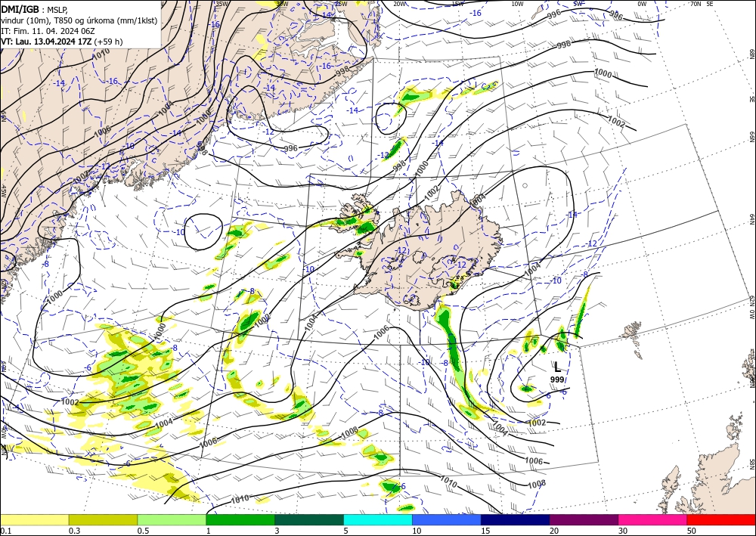Image resolution: width=756 pixels, height=536 pixels.
Task: Click the '999' central pressure label
Action: point(557,380)
